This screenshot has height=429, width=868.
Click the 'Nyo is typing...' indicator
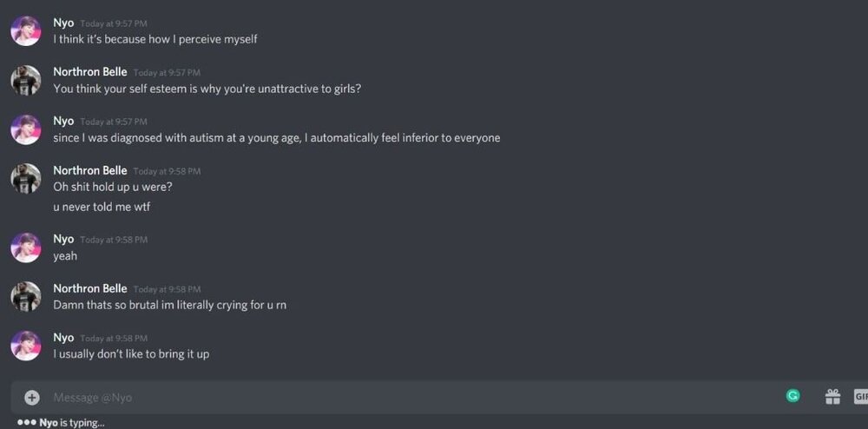pos(61,423)
